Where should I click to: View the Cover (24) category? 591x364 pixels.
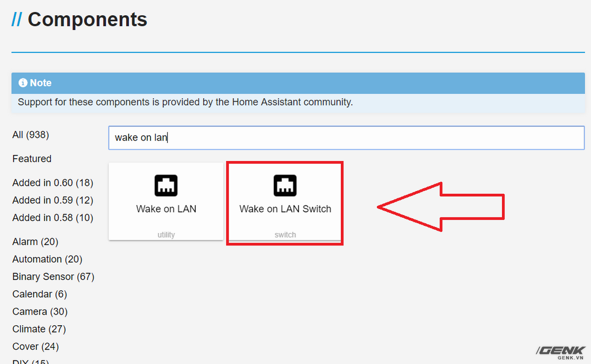tap(36, 346)
